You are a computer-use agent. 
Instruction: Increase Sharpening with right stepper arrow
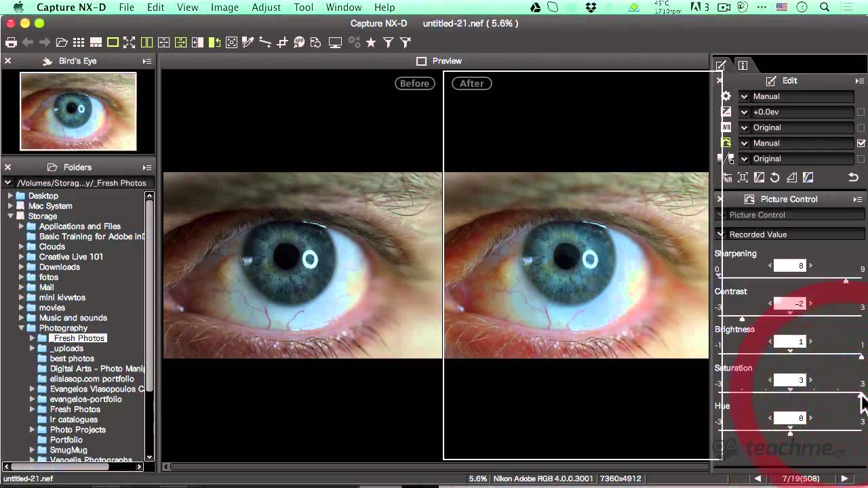[810, 266]
